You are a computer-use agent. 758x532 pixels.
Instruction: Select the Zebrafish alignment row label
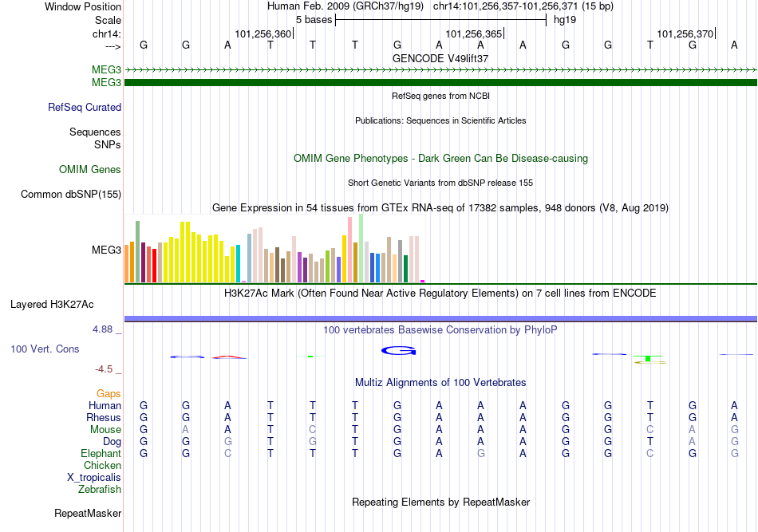100,490
